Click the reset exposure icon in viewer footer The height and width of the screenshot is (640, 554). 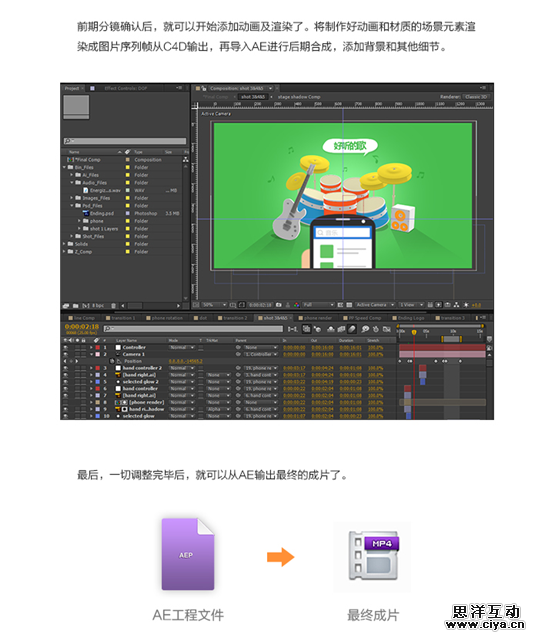tap(466, 304)
